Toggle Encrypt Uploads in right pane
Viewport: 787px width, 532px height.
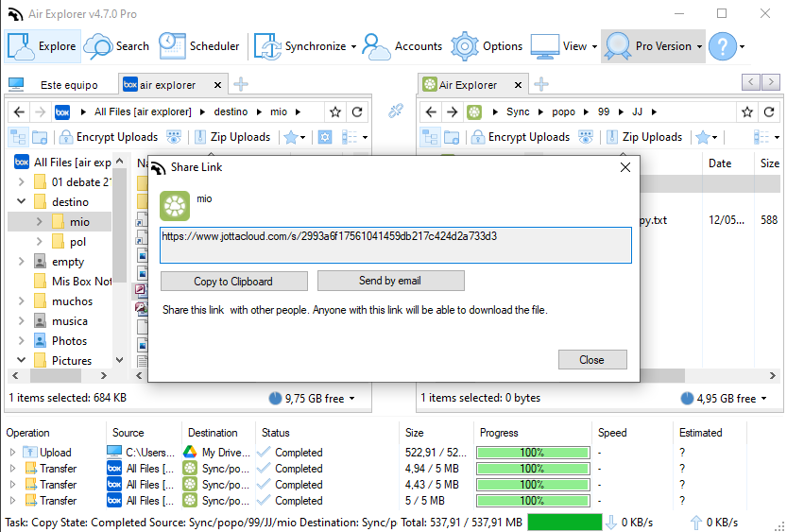[x=521, y=137]
